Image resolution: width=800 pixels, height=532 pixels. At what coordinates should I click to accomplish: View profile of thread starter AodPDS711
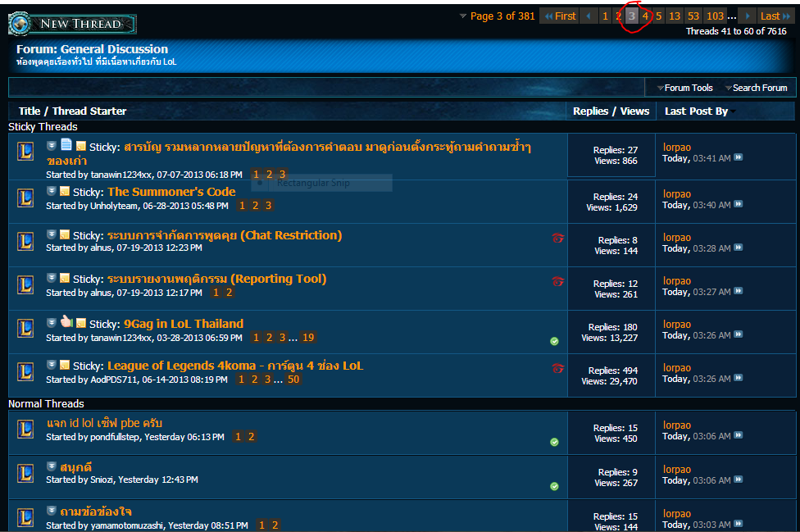(x=114, y=380)
